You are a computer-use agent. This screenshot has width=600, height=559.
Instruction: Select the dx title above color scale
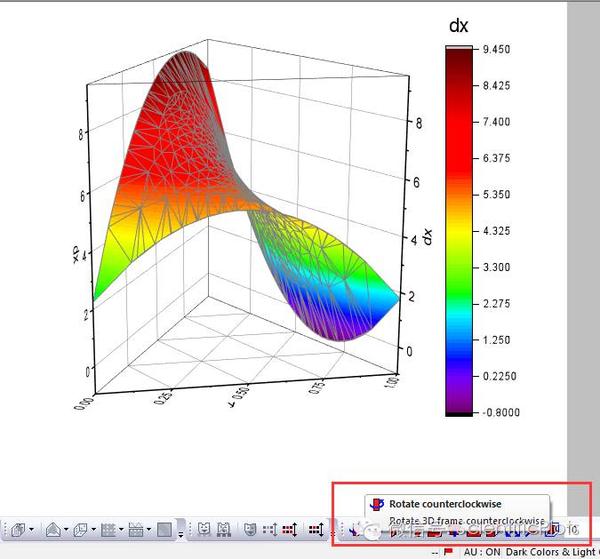click(x=458, y=26)
